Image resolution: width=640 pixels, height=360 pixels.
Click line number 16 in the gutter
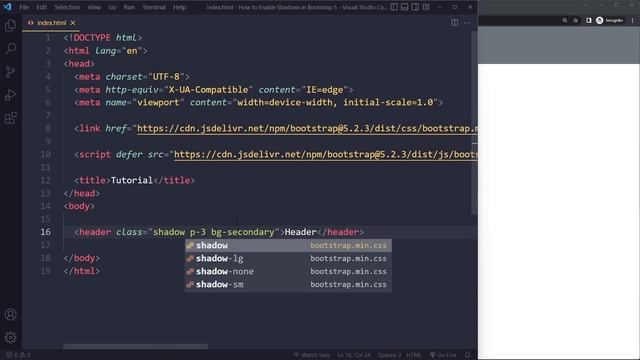pos(46,232)
